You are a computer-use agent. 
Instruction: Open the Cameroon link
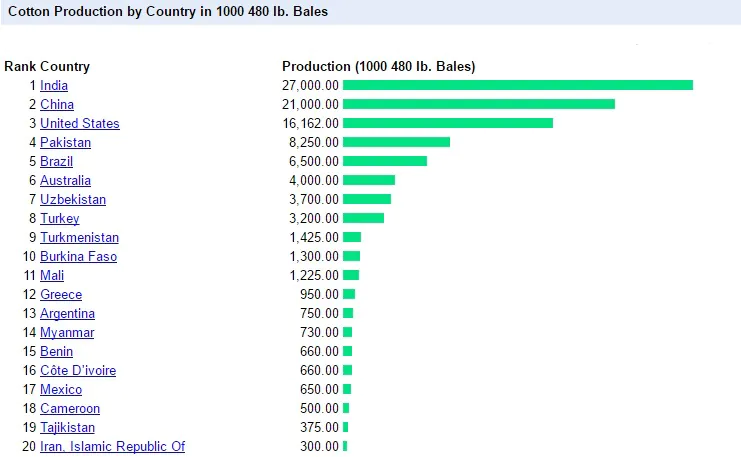pyautogui.click(x=70, y=408)
